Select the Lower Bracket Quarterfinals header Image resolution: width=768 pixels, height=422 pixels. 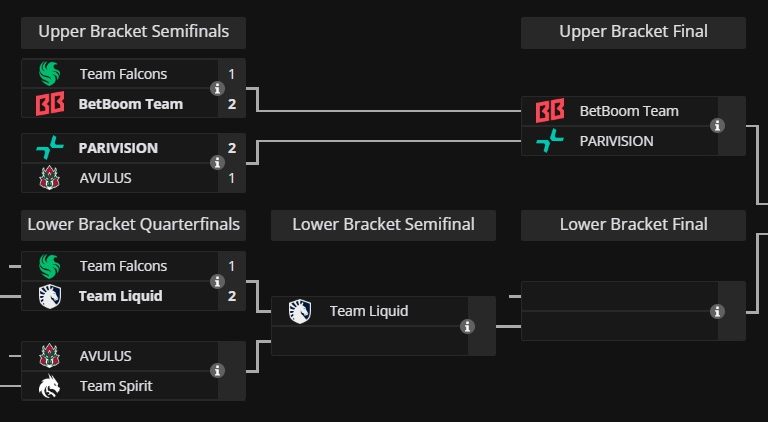coord(133,225)
